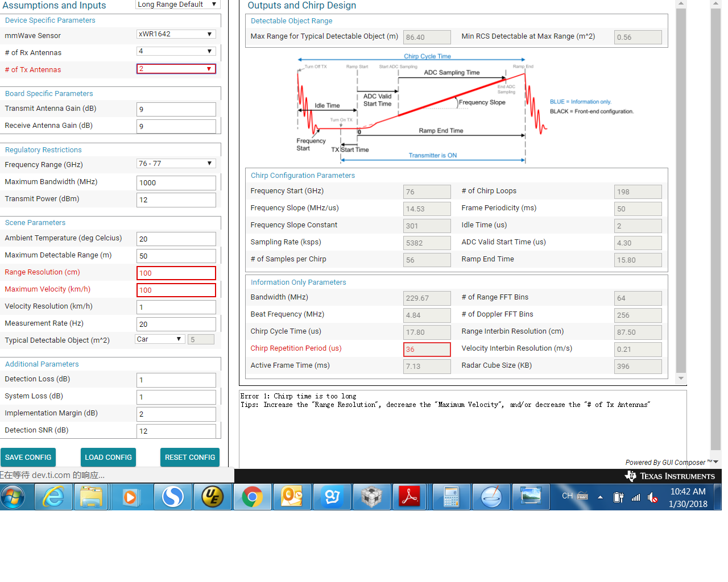This screenshot has width=728, height=582.
Task: Click the page scrollbar down arrow
Action: tap(715, 462)
